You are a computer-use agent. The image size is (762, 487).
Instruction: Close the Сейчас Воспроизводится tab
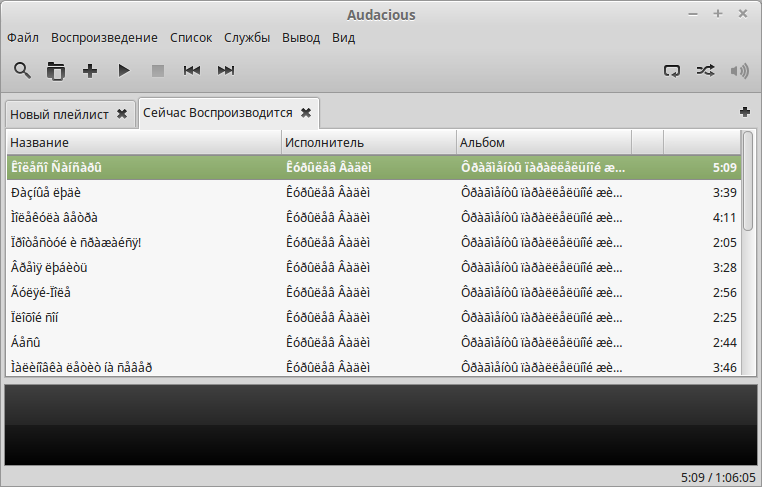[306, 113]
